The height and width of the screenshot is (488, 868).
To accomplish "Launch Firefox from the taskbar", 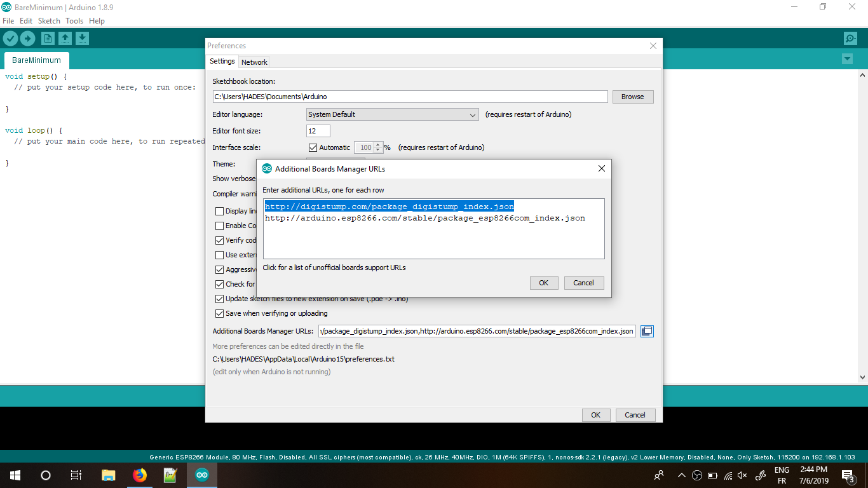I will click(140, 475).
